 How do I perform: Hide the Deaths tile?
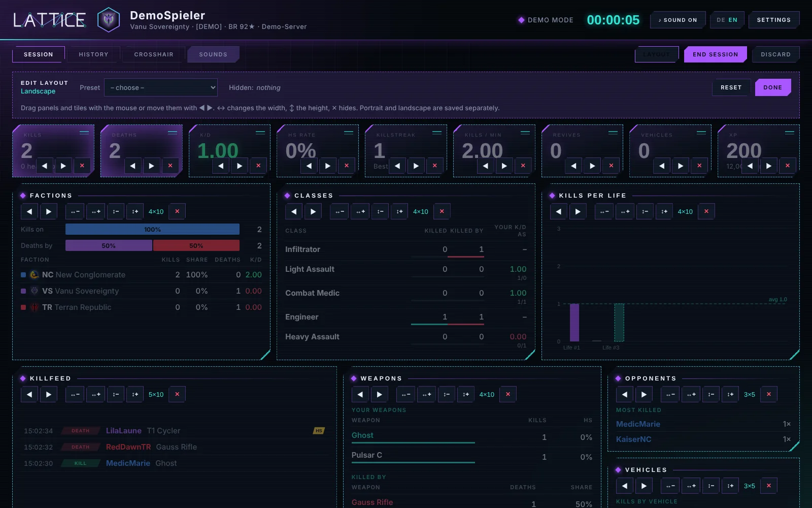click(x=170, y=166)
